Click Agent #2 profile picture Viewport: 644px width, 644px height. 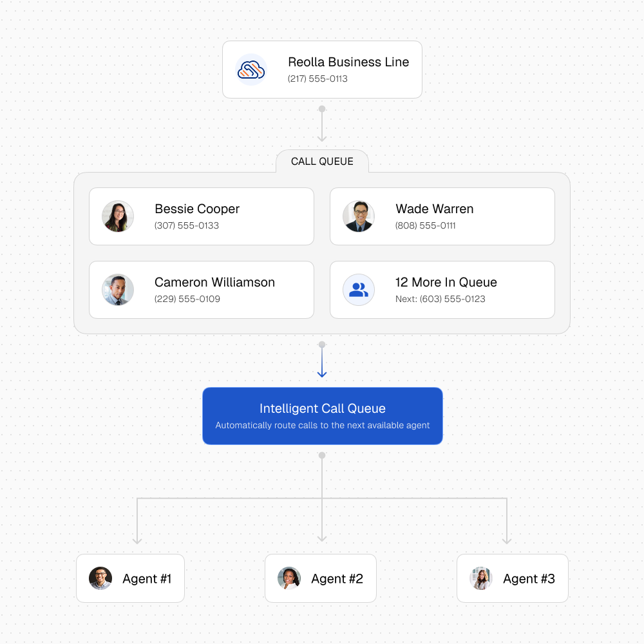[x=289, y=578]
